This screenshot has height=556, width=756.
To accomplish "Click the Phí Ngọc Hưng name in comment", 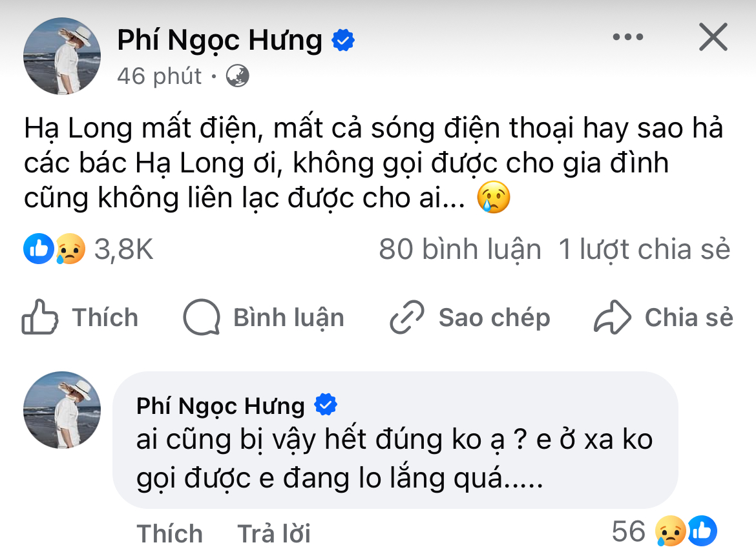I will [x=220, y=406].
